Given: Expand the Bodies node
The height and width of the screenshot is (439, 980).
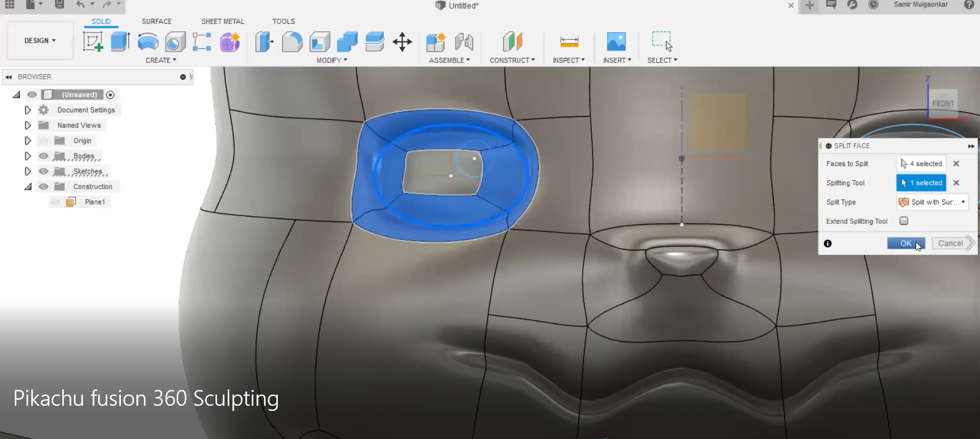Looking at the screenshot, I should [28, 156].
